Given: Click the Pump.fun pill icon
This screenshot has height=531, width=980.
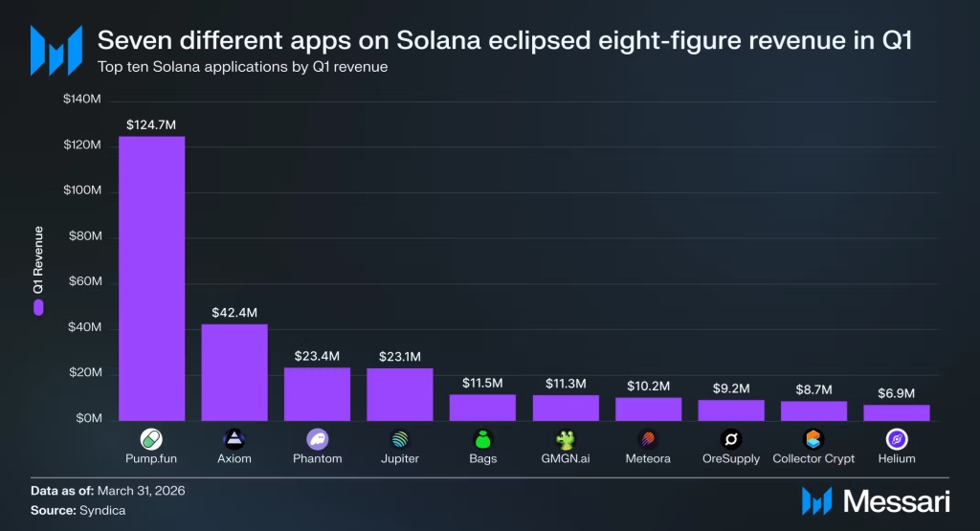Looking at the screenshot, I should tap(151, 439).
